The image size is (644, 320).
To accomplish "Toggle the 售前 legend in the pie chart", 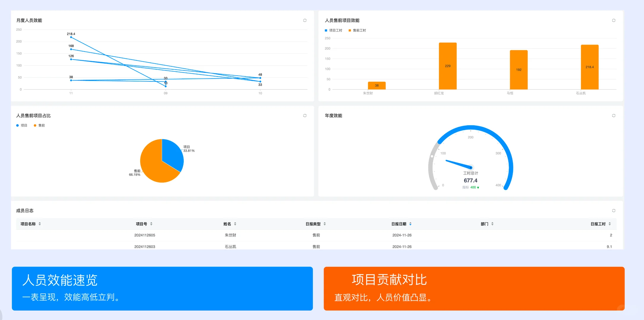I will [x=39, y=125].
